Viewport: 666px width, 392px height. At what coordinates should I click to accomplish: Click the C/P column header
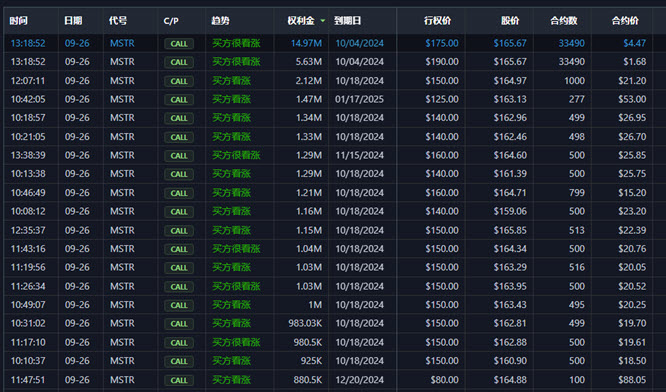pos(171,20)
